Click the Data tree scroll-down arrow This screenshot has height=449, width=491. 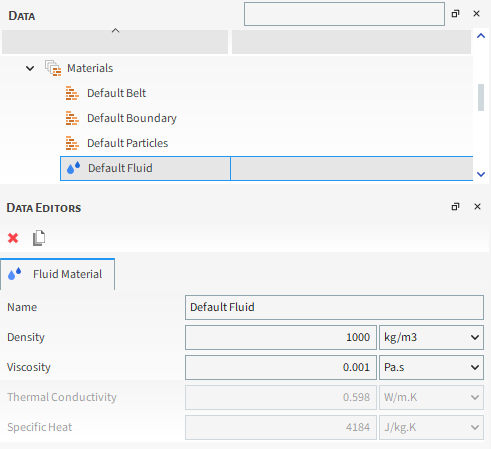481,174
